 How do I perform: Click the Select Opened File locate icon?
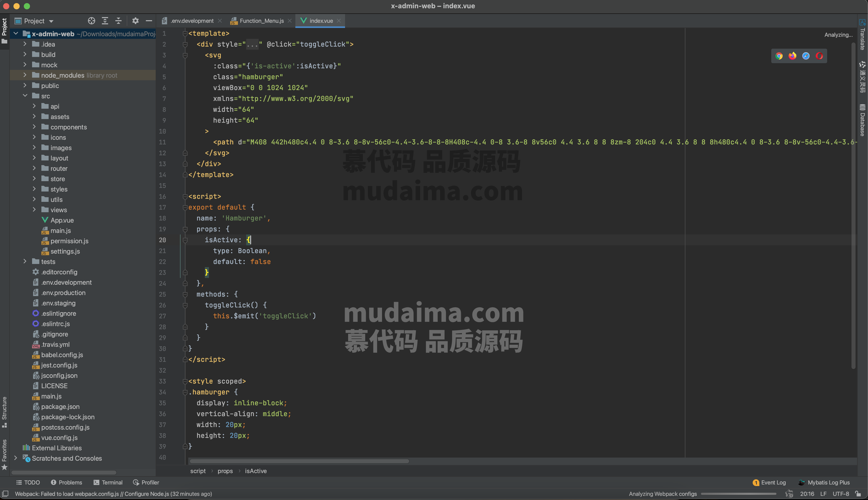pyautogui.click(x=91, y=21)
